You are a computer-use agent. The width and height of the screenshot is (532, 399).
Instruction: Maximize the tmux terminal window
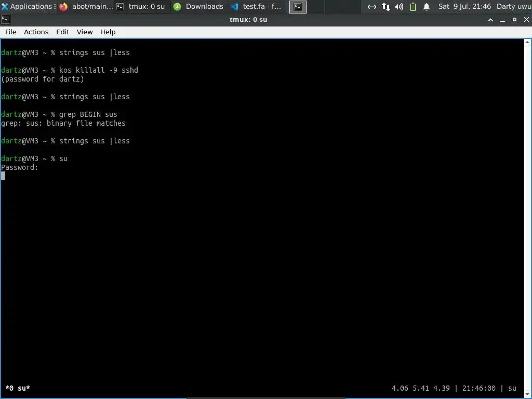coord(514,20)
